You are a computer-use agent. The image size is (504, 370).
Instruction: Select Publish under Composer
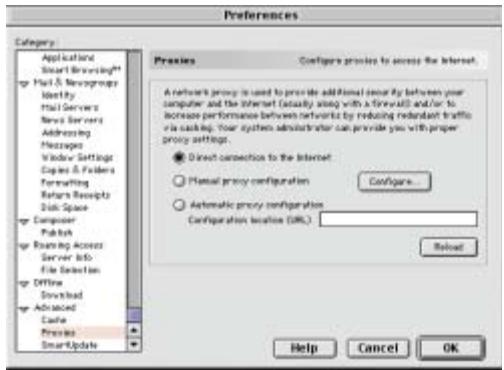click(x=57, y=233)
